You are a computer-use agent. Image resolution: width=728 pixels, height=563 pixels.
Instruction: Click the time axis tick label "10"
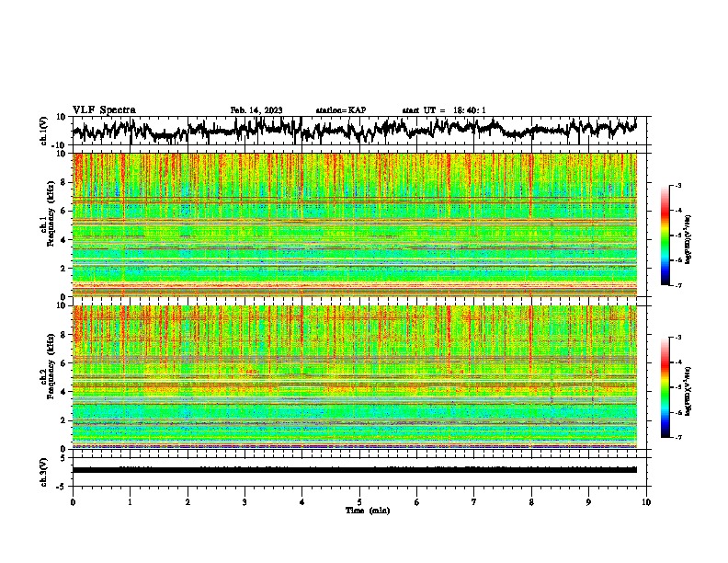click(x=646, y=502)
